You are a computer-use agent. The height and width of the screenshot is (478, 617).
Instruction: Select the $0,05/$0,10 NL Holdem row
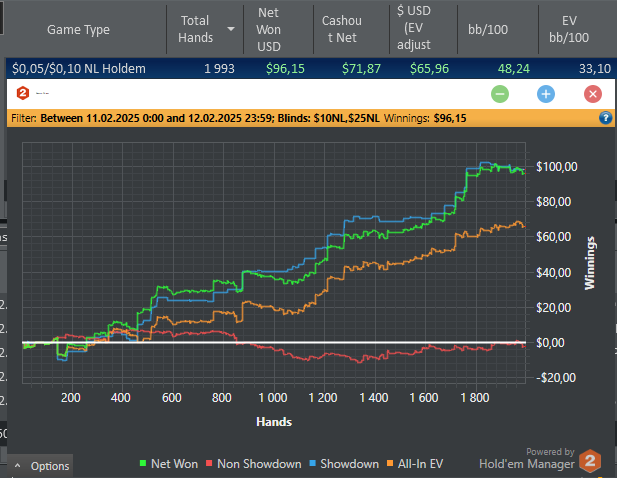pyautogui.click(x=310, y=68)
